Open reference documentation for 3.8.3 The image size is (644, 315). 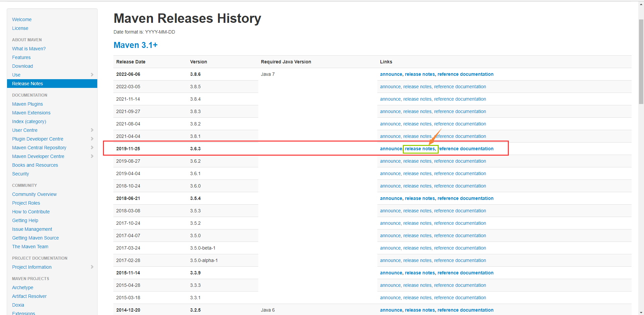tap(460, 111)
